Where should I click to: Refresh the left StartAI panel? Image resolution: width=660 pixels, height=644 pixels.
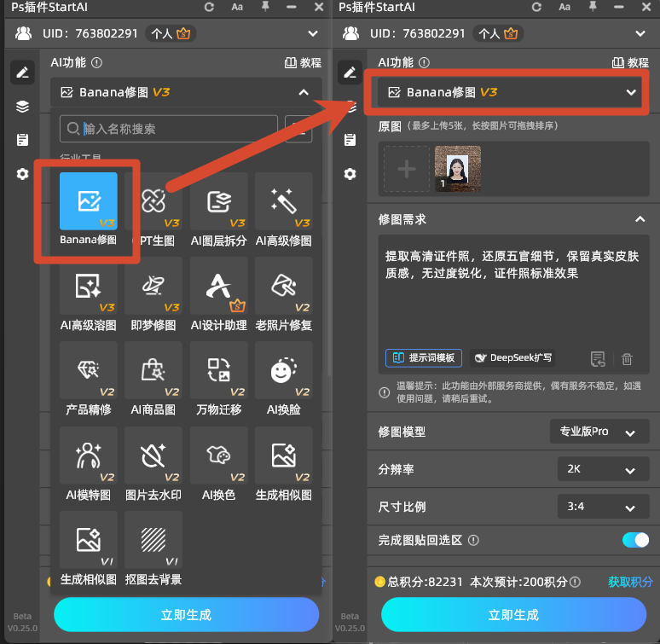click(209, 7)
